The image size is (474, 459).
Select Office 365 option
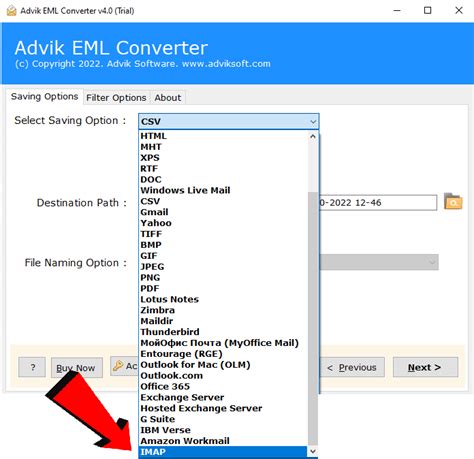pyautogui.click(x=223, y=386)
